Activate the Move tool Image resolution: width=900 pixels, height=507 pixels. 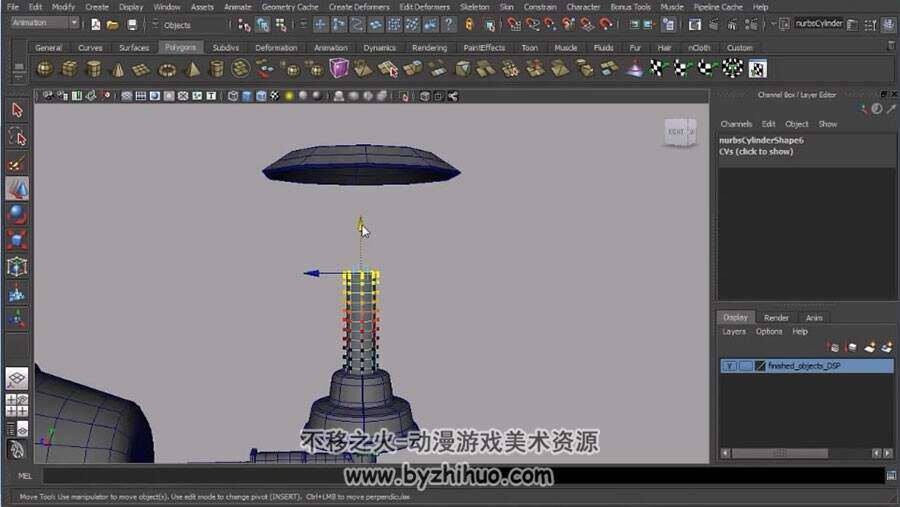pyautogui.click(x=17, y=188)
